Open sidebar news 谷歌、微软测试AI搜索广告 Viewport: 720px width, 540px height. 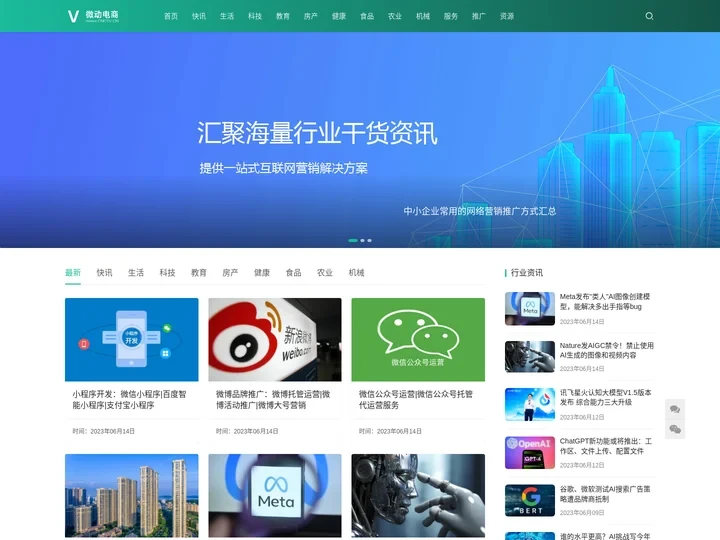605,494
